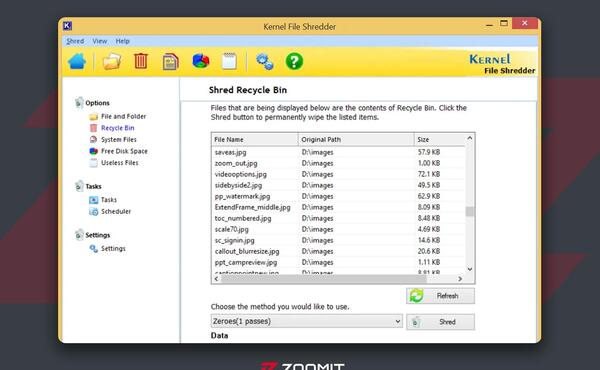This screenshot has width=600, height=370.
Task: Select pp_watermark.jpg row
Action: click(339, 196)
